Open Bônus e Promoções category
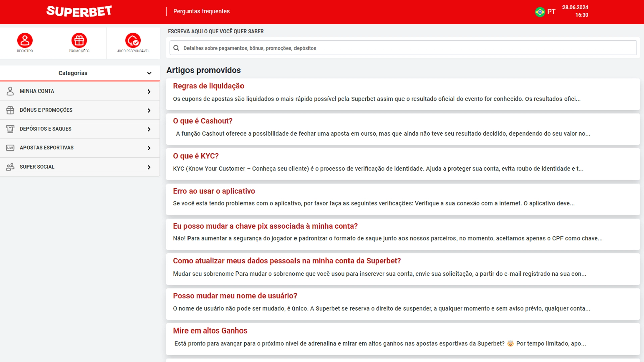 (x=80, y=110)
